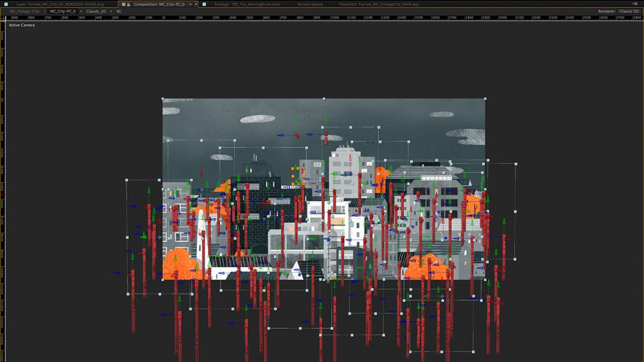Open the Render Queue tab
The width and height of the screenshot is (644, 362).
click(x=310, y=4)
